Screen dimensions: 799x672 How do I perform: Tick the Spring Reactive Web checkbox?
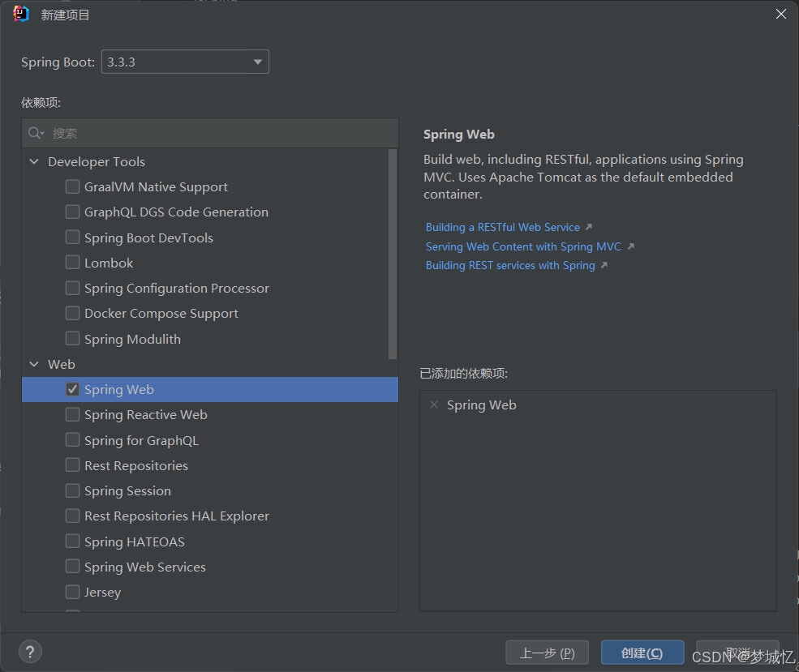(x=72, y=414)
